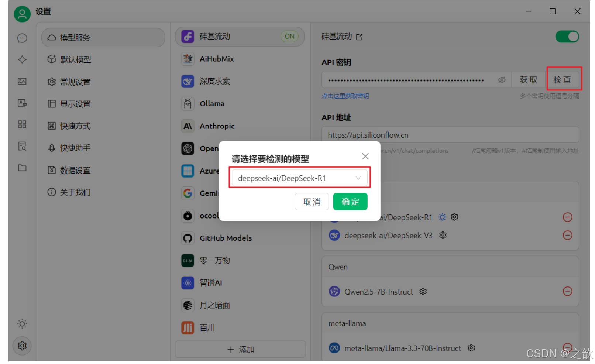Open the files folder sidebar icon
This screenshot has width=595, height=364.
(22, 168)
